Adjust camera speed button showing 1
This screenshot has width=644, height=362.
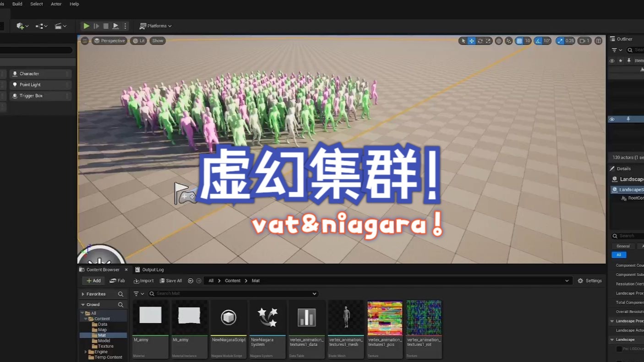point(584,41)
